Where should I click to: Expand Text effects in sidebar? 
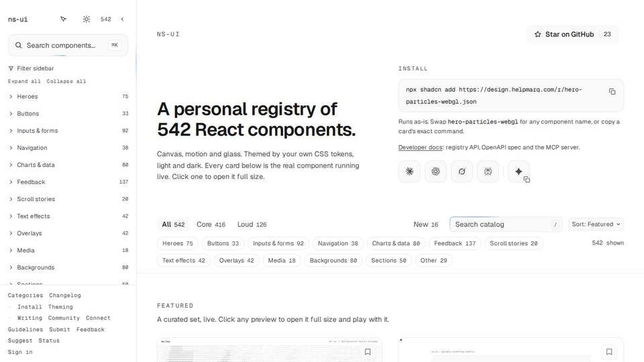click(68, 217)
